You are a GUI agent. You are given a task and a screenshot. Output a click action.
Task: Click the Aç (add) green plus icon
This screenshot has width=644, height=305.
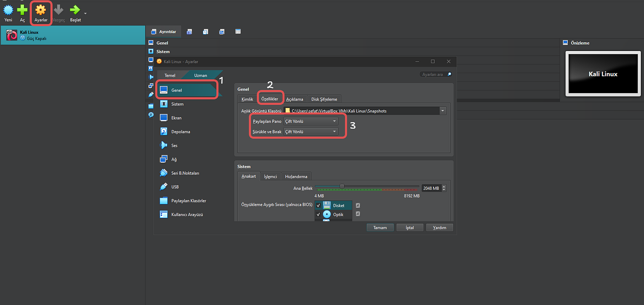point(22,10)
